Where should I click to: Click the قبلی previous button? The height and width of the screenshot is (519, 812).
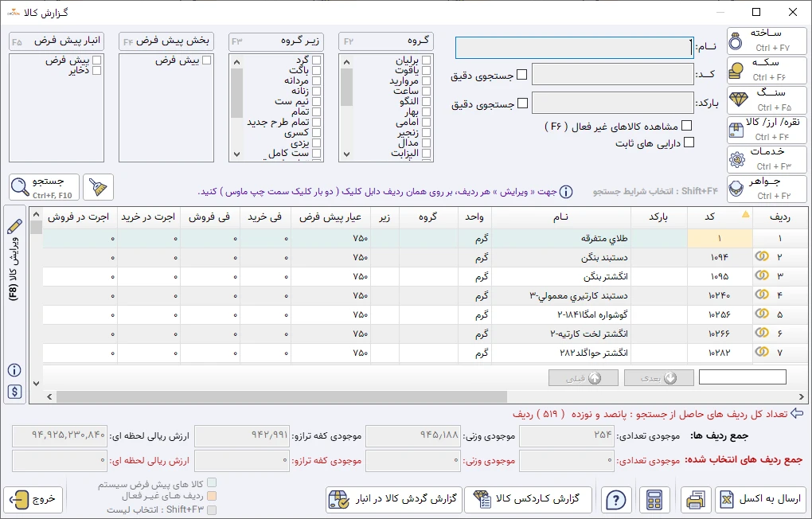[x=583, y=378]
